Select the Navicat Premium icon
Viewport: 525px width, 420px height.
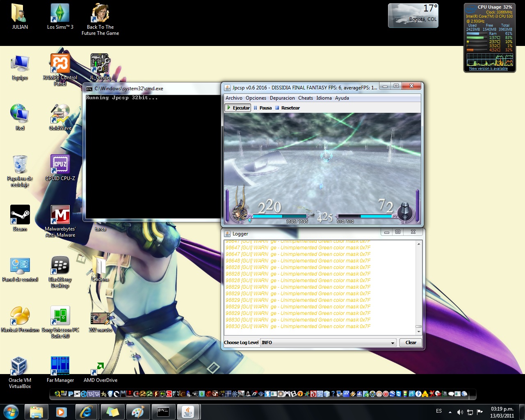tap(20, 319)
